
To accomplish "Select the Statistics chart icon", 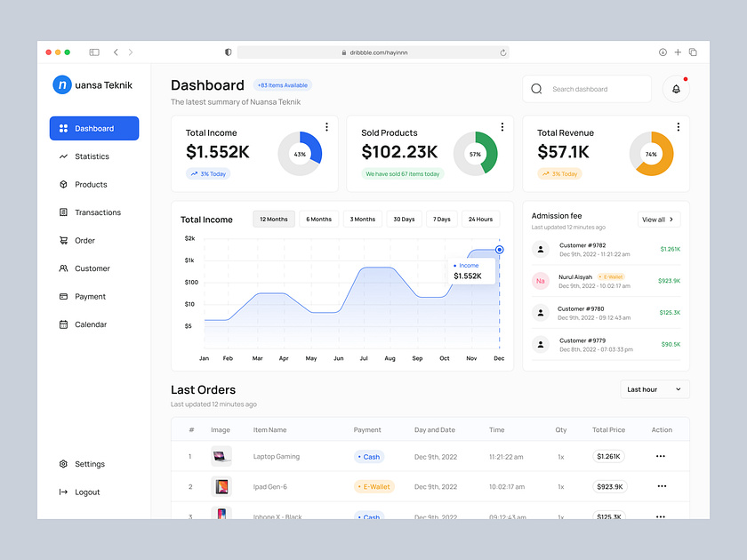I will click(63, 156).
